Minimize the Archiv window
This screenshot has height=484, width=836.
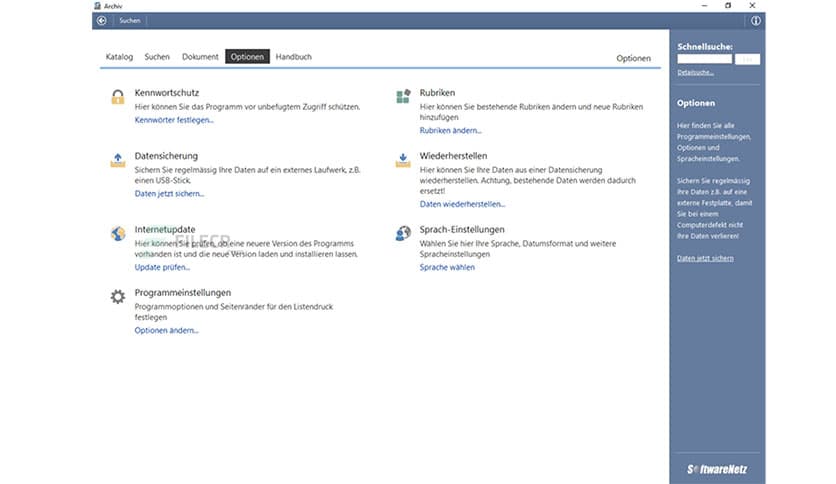pyautogui.click(x=704, y=5)
